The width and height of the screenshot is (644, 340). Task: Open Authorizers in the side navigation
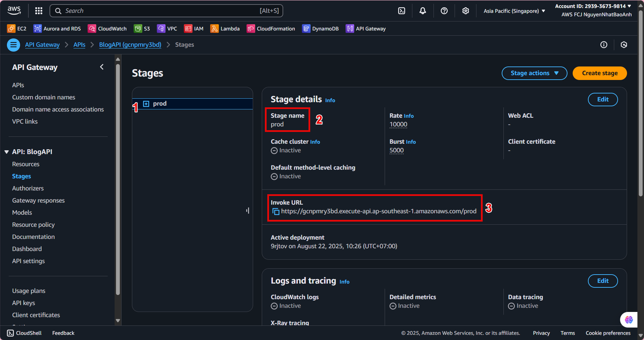point(28,188)
